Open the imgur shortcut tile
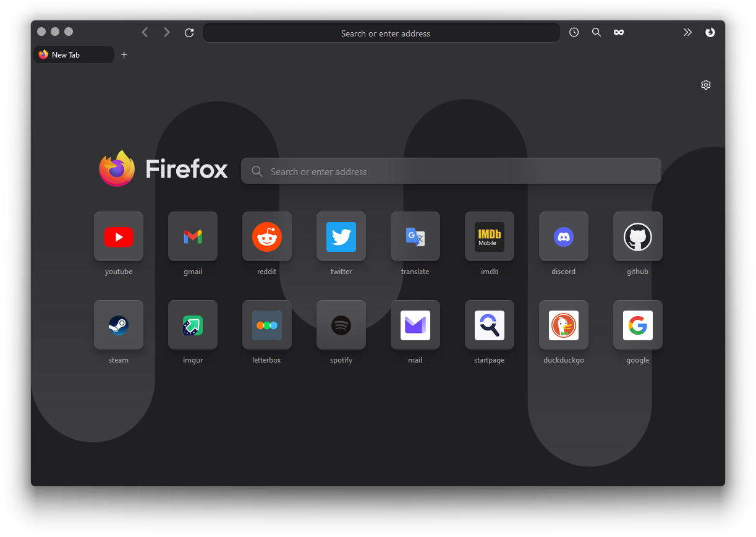 193,325
